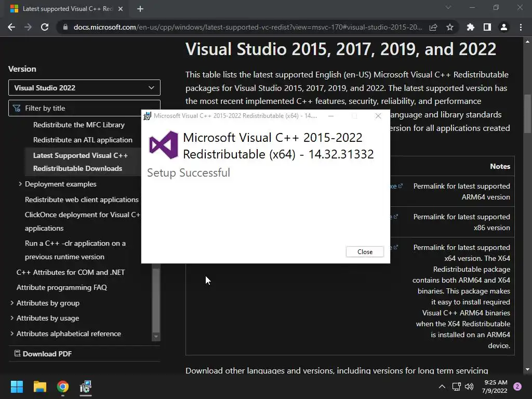
Task: Expand the Deployment examples tree node
Action: 20,184
